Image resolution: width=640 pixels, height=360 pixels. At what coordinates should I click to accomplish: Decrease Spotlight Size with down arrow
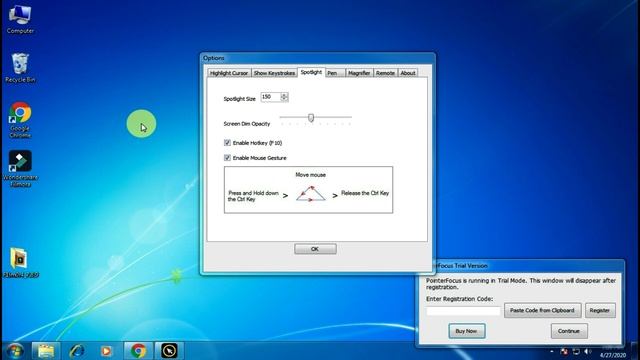pyautogui.click(x=284, y=99)
